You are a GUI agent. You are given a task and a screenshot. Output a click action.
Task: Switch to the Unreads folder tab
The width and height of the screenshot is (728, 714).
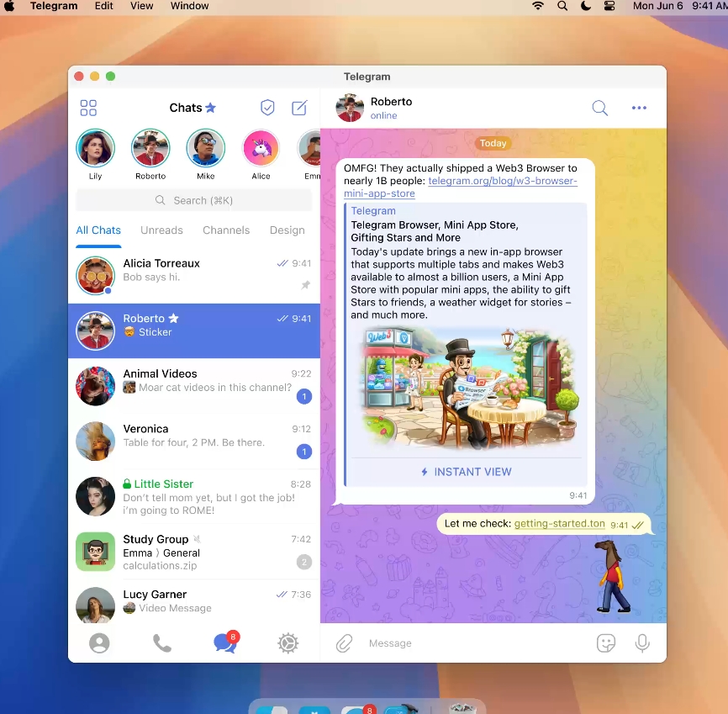pos(161,230)
